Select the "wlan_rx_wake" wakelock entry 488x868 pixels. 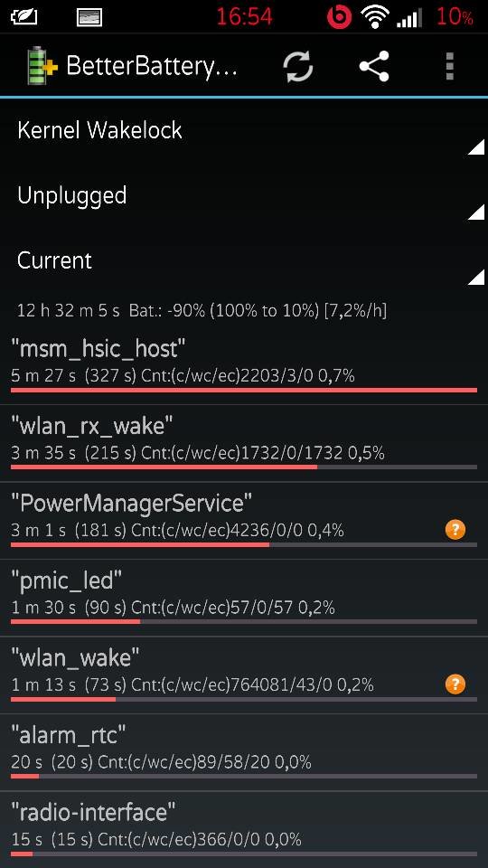(244, 443)
